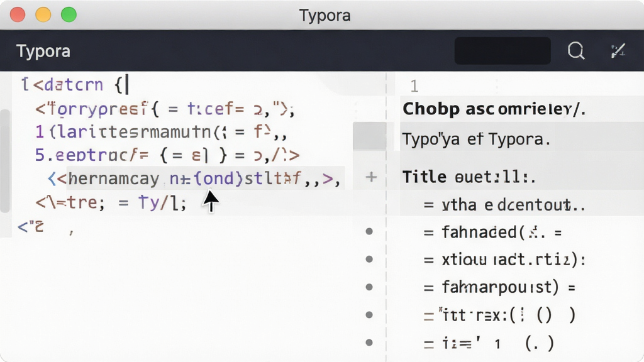
Task: Click the search magnifier icon
Action: 576,51
